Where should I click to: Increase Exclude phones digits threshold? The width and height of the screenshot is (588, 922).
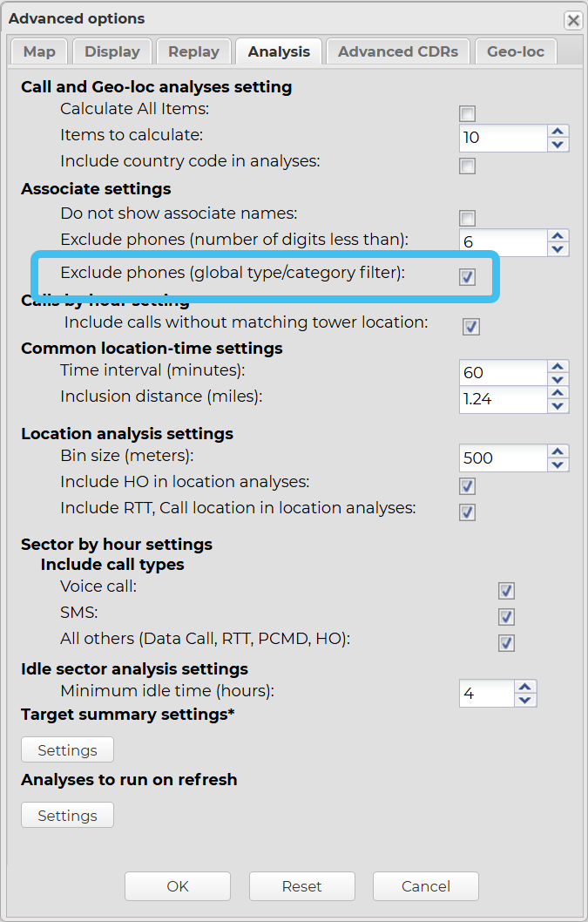tap(558, 236)
